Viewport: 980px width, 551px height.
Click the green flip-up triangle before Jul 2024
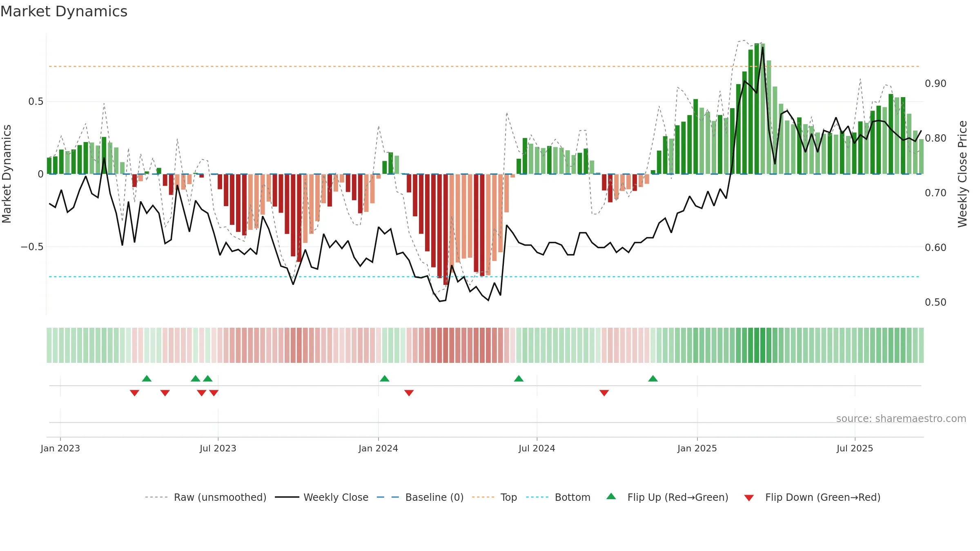(x=519, y=378)
